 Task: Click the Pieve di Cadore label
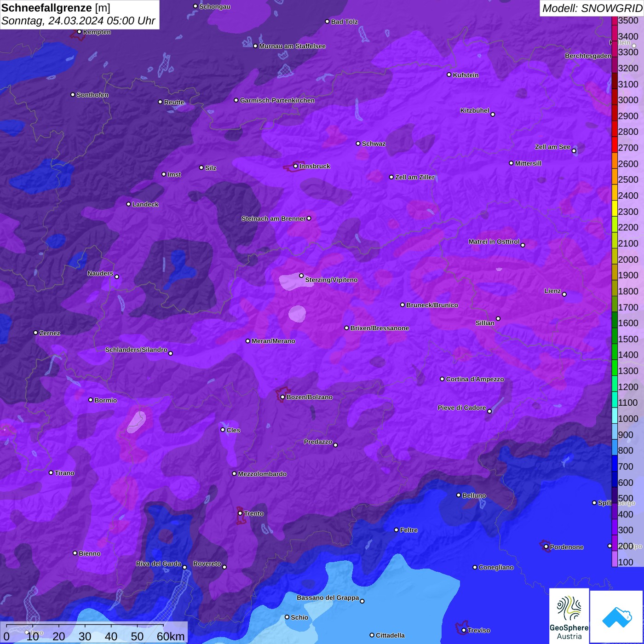pos(462,408)
